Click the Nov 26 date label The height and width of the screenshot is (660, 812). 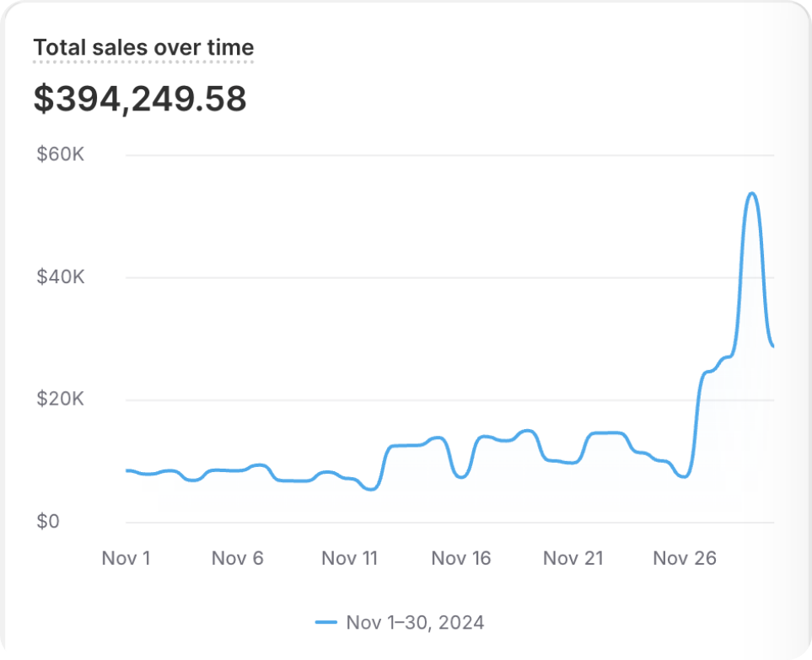[685, 558]
